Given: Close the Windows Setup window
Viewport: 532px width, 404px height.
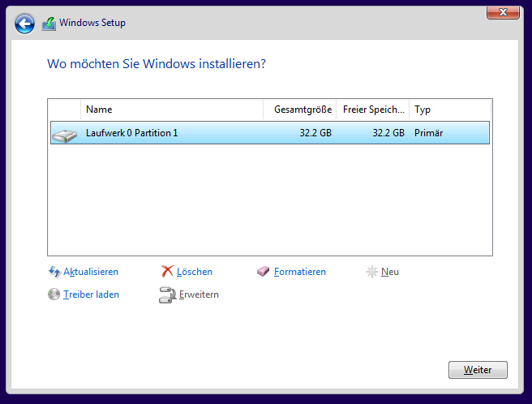Looking at the screenshot, I should click(503, 12).
